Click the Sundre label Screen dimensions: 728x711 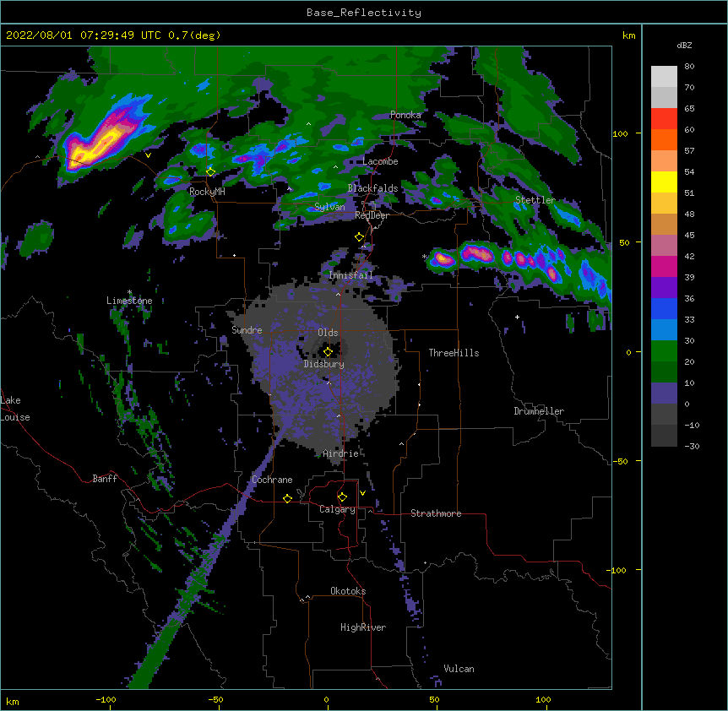(247, 330)
